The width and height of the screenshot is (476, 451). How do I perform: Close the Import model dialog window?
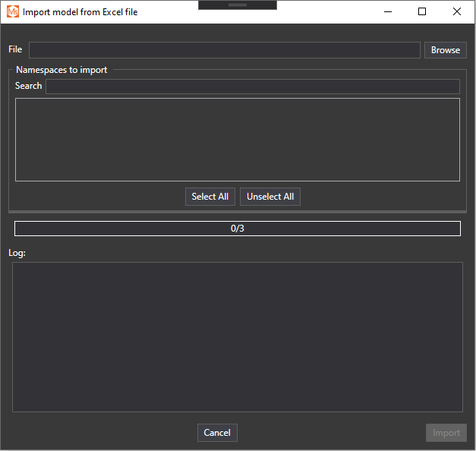click(457, 12)
